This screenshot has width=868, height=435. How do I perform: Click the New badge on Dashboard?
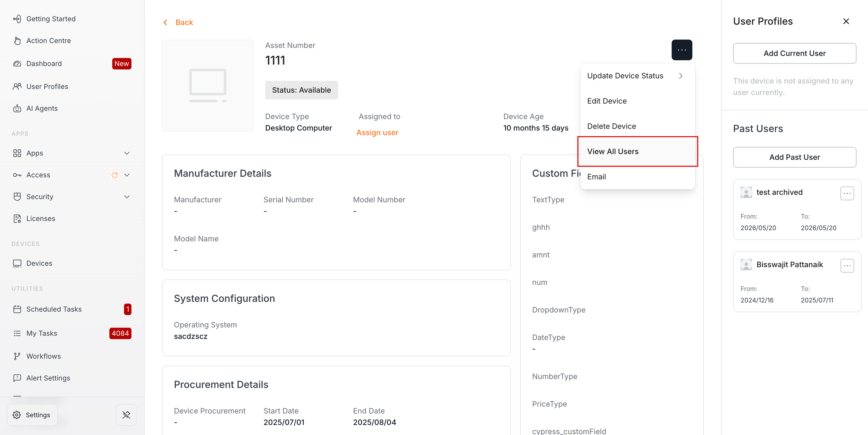pos(122,64)
